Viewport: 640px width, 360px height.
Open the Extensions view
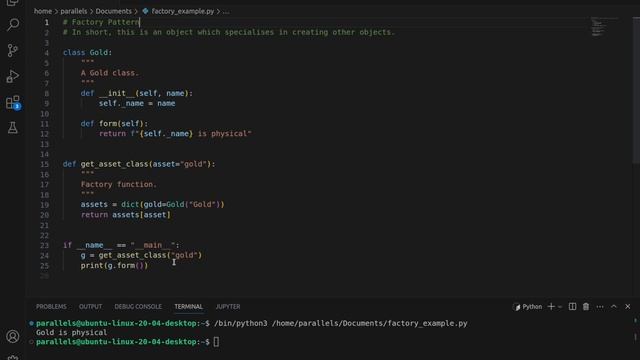[x=13, y=102]
